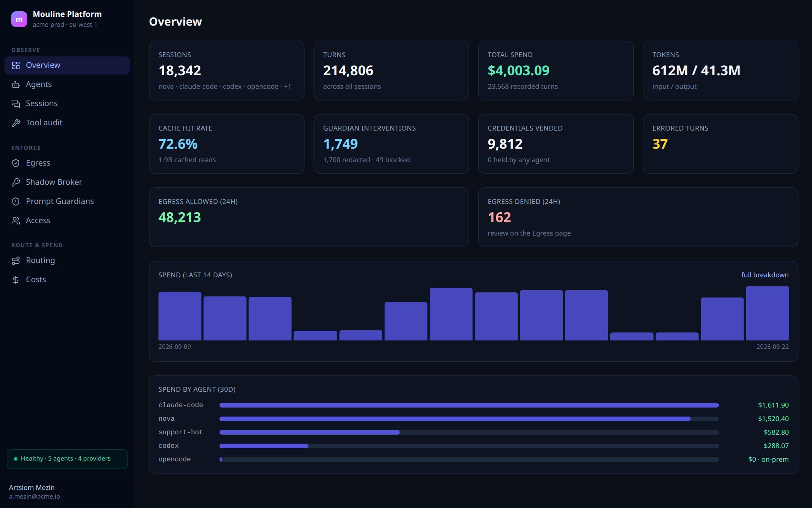Screen dimensions: 812x508
Task: Click the Sessions 18,342 stat card
Action: [227, 70]
